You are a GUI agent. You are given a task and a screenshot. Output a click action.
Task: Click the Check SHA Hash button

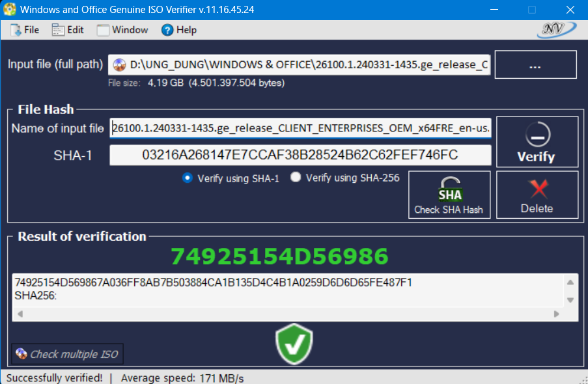tap(449, 195)
